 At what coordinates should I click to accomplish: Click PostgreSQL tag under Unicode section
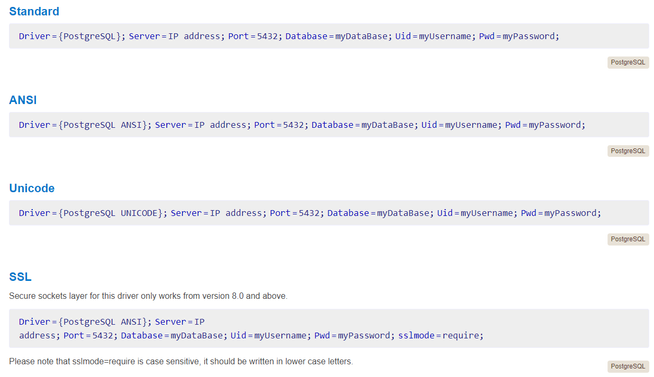point(628,239)
